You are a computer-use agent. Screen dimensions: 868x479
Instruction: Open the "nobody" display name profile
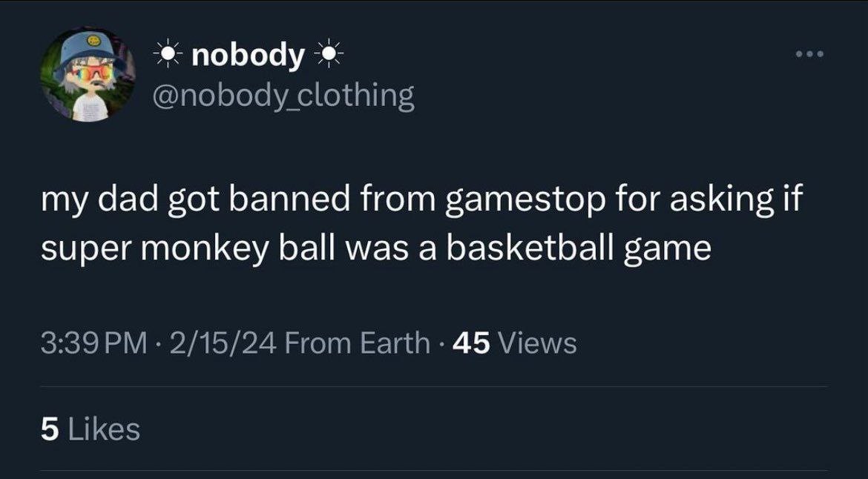coord(248,56)
